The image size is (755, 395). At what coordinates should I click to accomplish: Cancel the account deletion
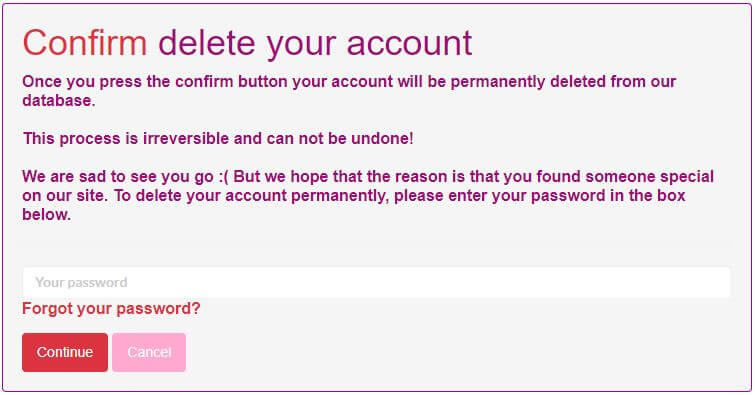(x=149, y=352)
